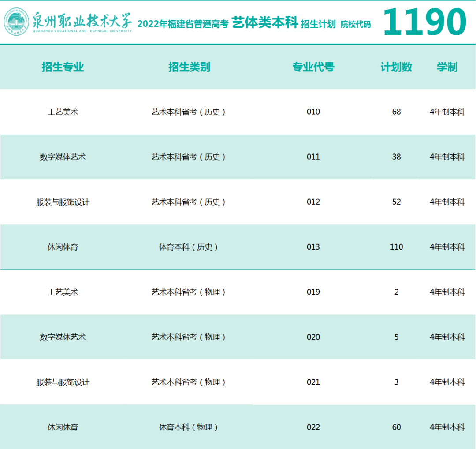Click the major code 021
Viewport: 476px width, 449px height.
coord(313,382)
